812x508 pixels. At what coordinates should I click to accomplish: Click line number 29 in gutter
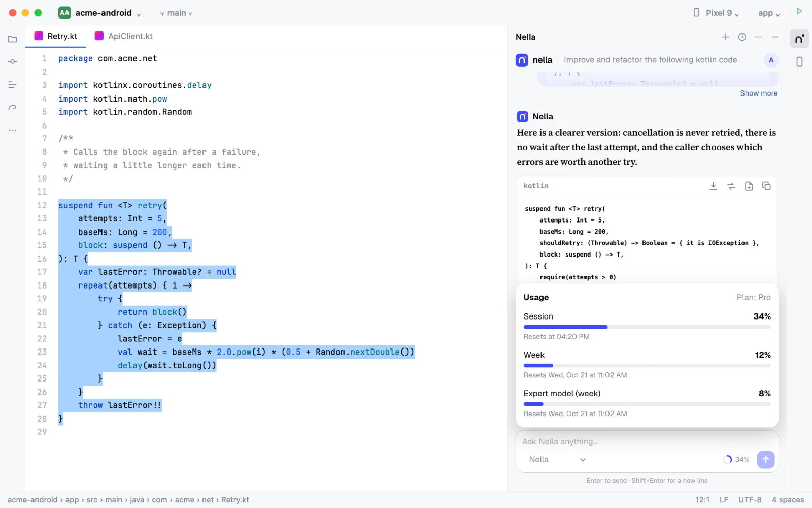click(42, 432)
